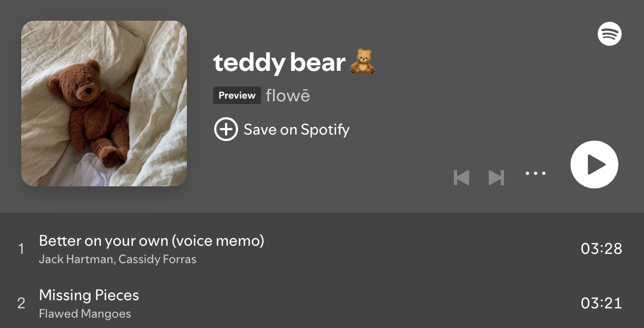Play the track 'Missing Pieces'
The height and width of the screenshot is (328, 644).
pyautogui.click(x=89, y=295)
